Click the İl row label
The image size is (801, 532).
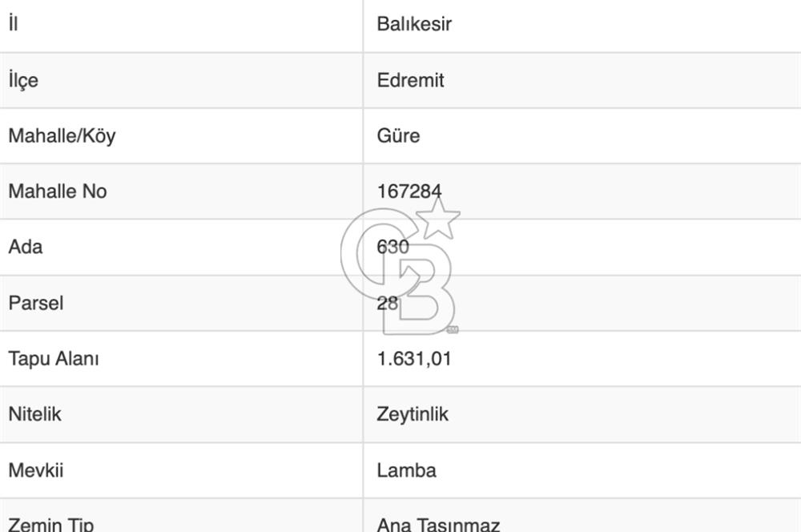coord(13,24)
